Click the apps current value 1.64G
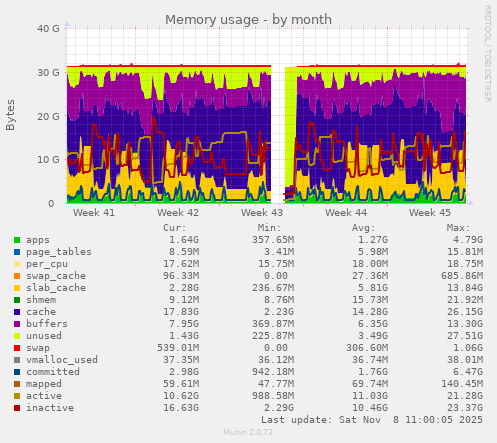497x443 pixels. [x=184, y=240]
